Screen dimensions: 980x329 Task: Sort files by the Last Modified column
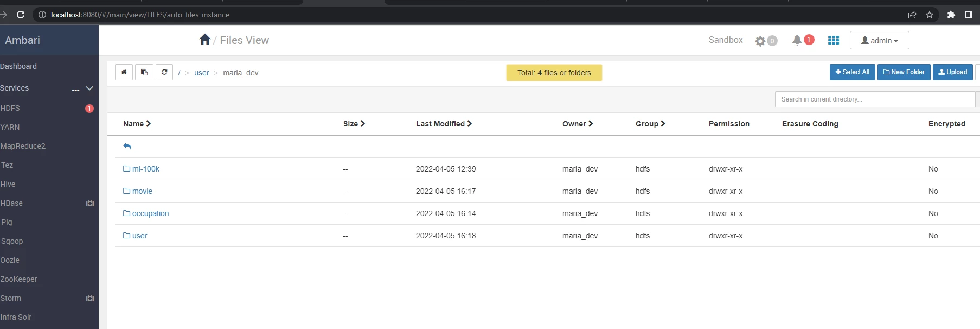click(x=444, y=124)
